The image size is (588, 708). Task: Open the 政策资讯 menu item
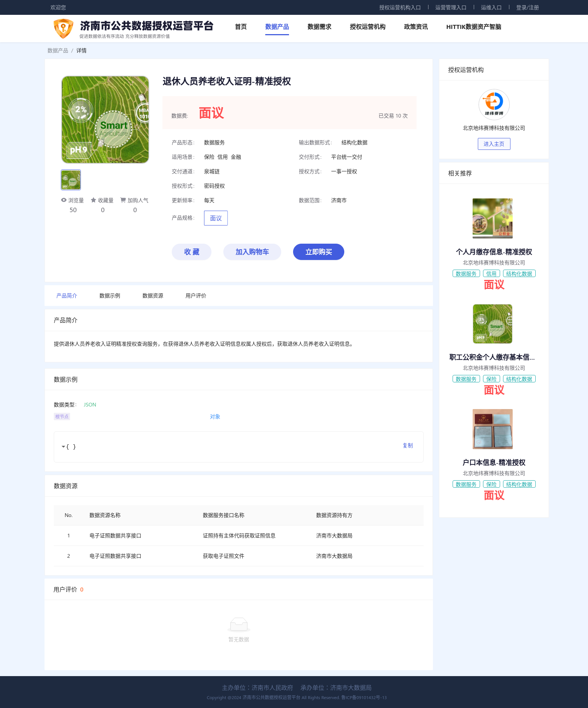pyautogui.click(x=416, y=27)
